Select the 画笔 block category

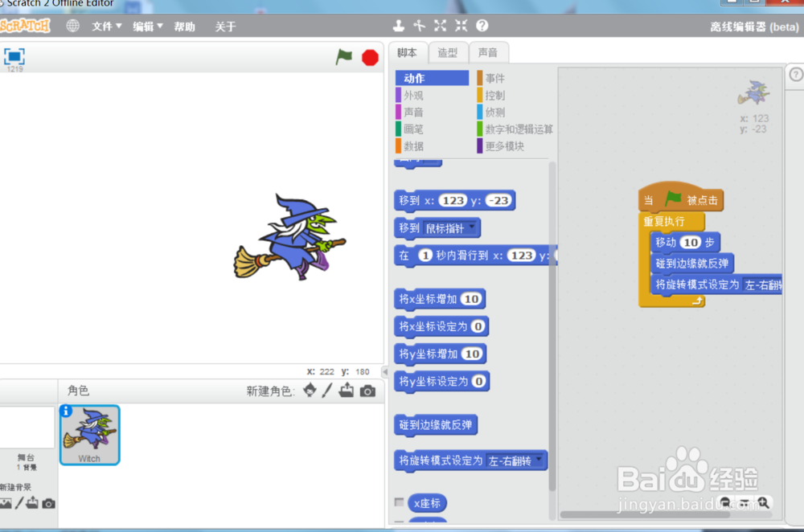(x=432, y=129)
